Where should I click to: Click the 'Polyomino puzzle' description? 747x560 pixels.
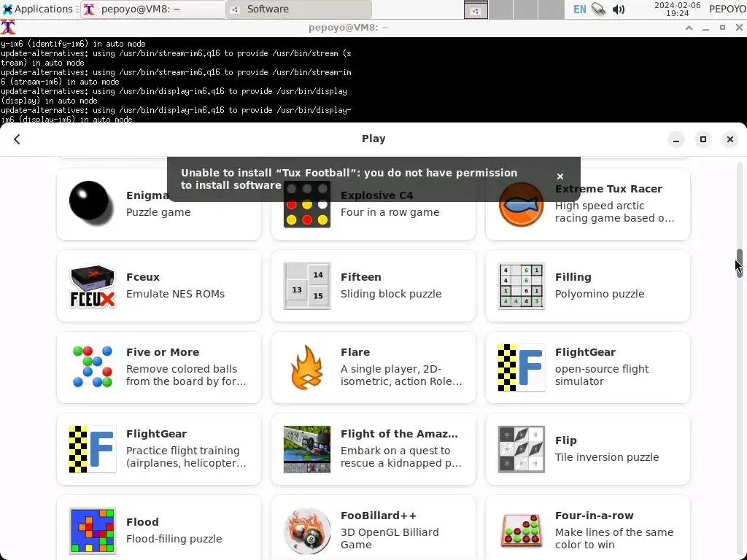pyautogui.click(x=600, y=294)
